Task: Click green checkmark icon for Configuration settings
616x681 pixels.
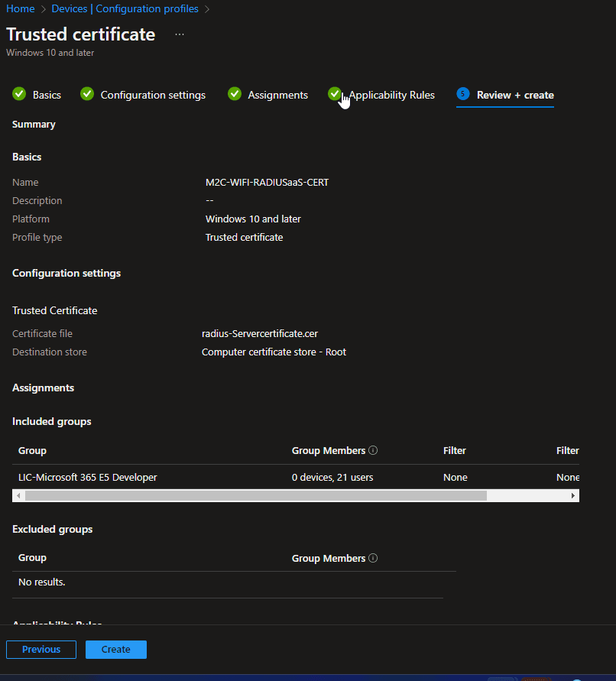Action: pyautogui.click(x=87, y=94)
